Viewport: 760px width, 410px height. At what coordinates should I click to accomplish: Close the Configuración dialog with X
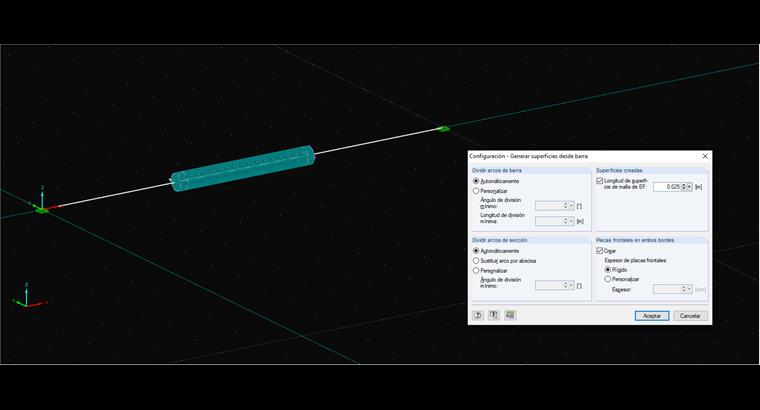(705, 156)
